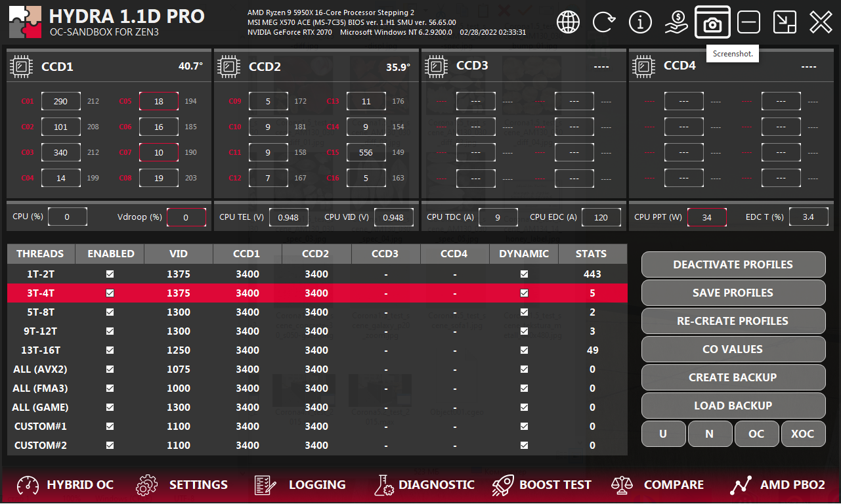Click the STATS column header
Image resolution: width=841 pixels, height=504 pixels.
pos(592,254)
